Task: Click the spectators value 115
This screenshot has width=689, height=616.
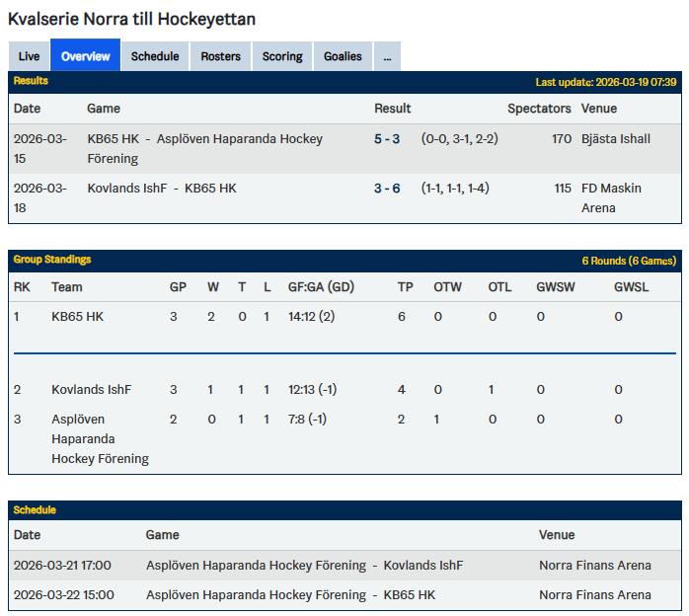Action: pyautogui.click(x=563, y=189)
